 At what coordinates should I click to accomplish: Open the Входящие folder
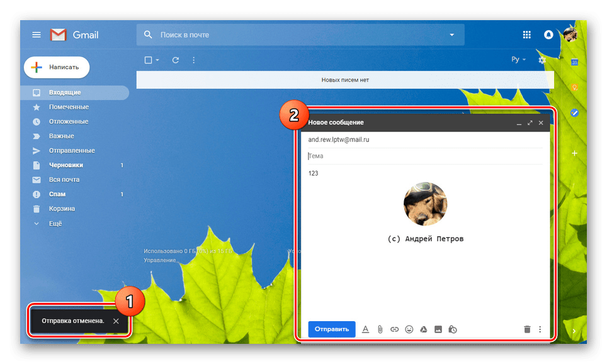click(x=75, y=93)
